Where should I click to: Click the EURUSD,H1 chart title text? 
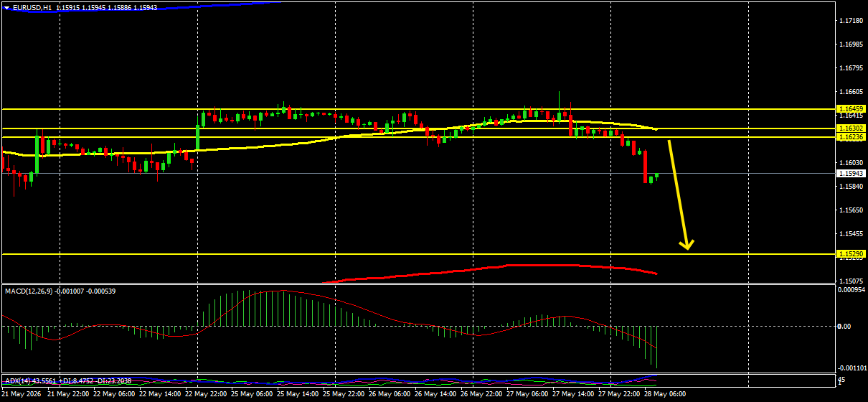click(32, 7)
